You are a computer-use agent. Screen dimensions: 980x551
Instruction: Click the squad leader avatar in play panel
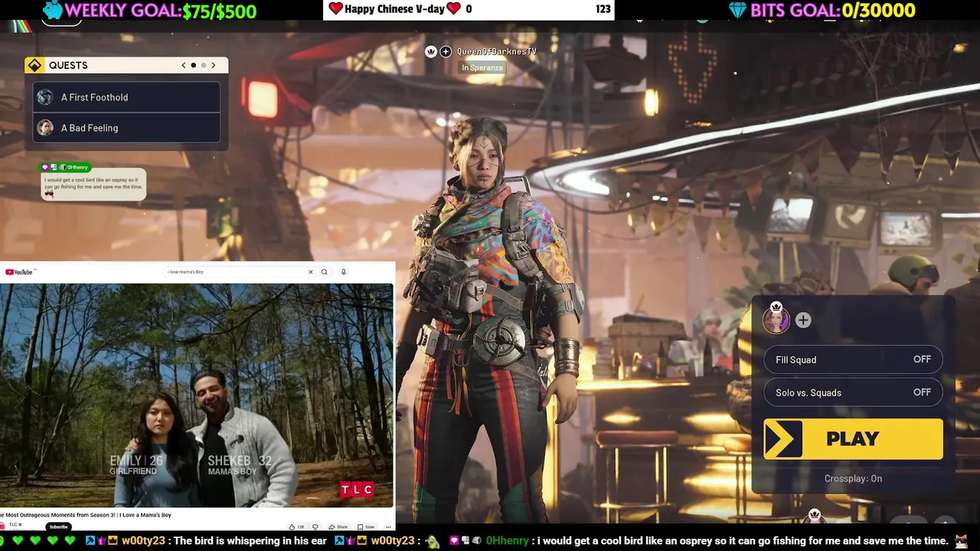pyautogui.click(x=776, y=318)
